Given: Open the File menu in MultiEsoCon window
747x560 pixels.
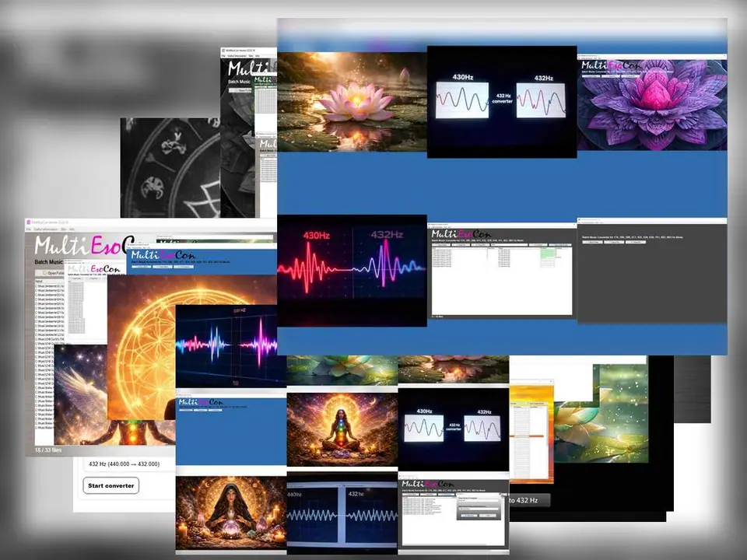Looking at the screenshot, I should [x=30, y=229].
